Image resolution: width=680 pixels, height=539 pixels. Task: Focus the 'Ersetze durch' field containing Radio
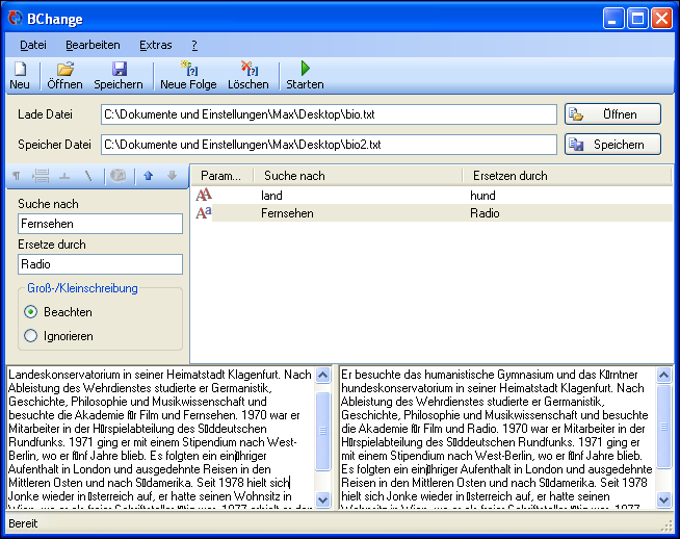[100, 264]
